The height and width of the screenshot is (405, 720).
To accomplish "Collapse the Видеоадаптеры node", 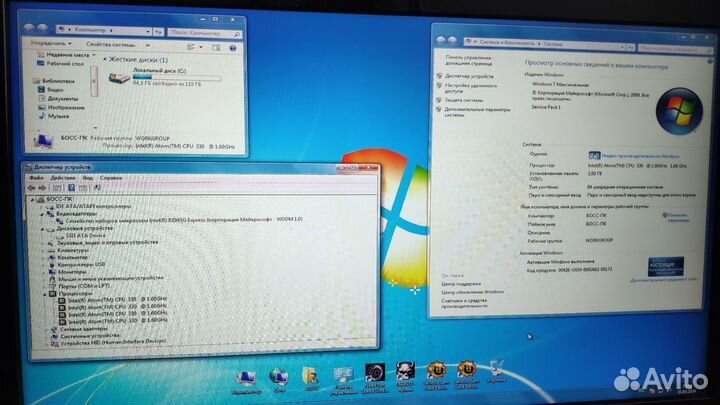I will tap(42, 214).
